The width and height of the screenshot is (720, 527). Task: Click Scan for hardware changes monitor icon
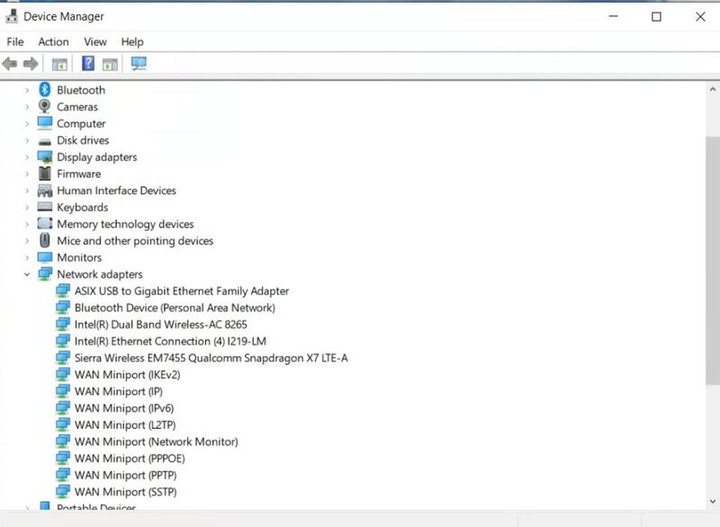click(139, 63)
